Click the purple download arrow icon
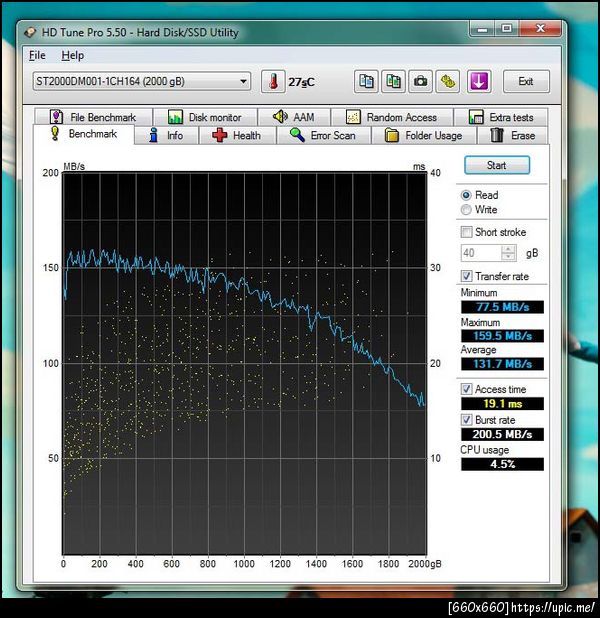600x618 pixels. (479, 82)
